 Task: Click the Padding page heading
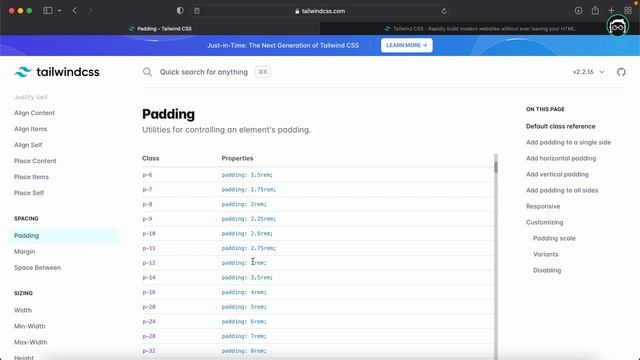[169, 114]
